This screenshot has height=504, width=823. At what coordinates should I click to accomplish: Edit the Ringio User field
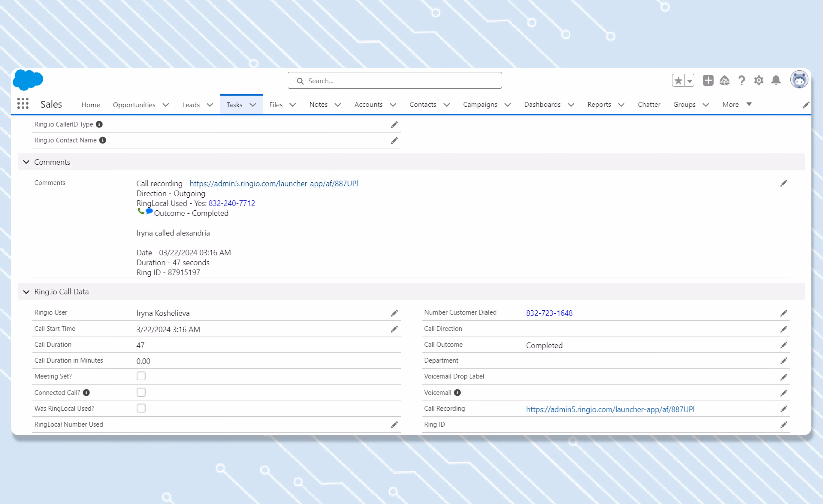pyautogui.click(x=394, y=313)
